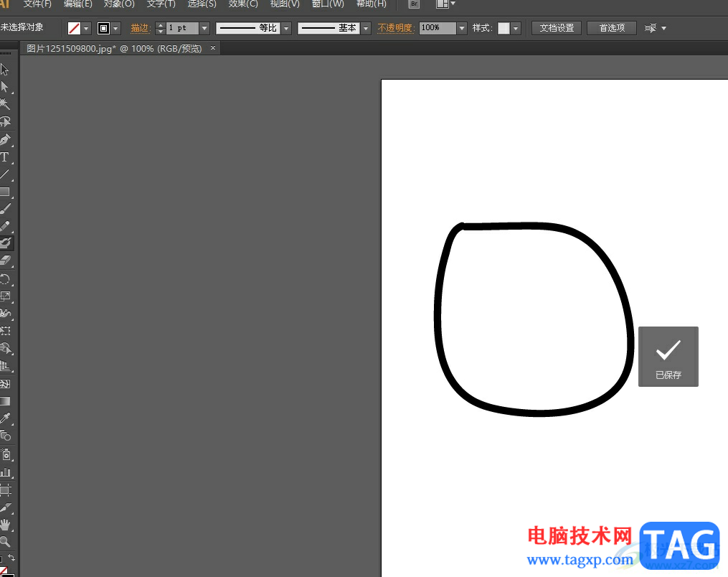
Task: Activate the Eyedropper tool
Action: click(5, 418)
